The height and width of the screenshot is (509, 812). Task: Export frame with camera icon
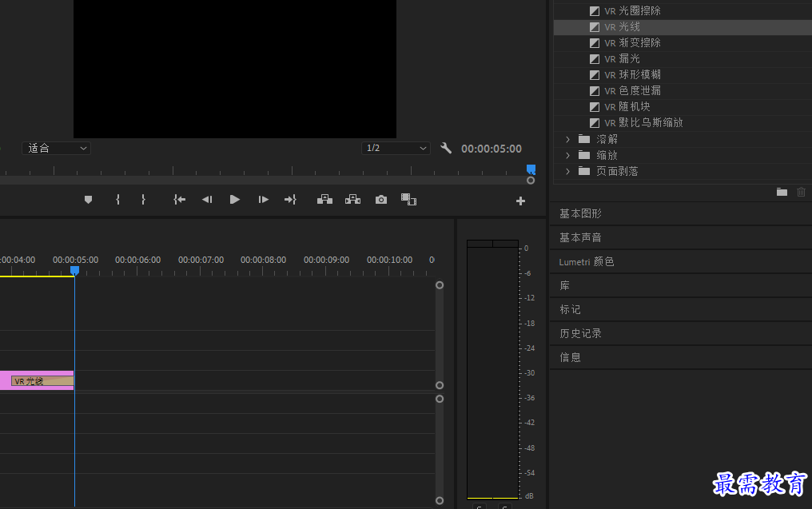(x=381, y=199)
